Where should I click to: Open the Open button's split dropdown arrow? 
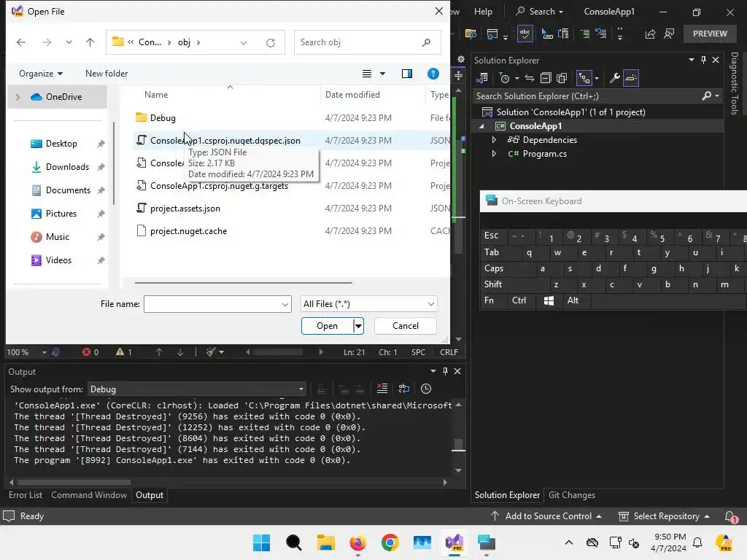pyautogui.click(x=358, y=326)
